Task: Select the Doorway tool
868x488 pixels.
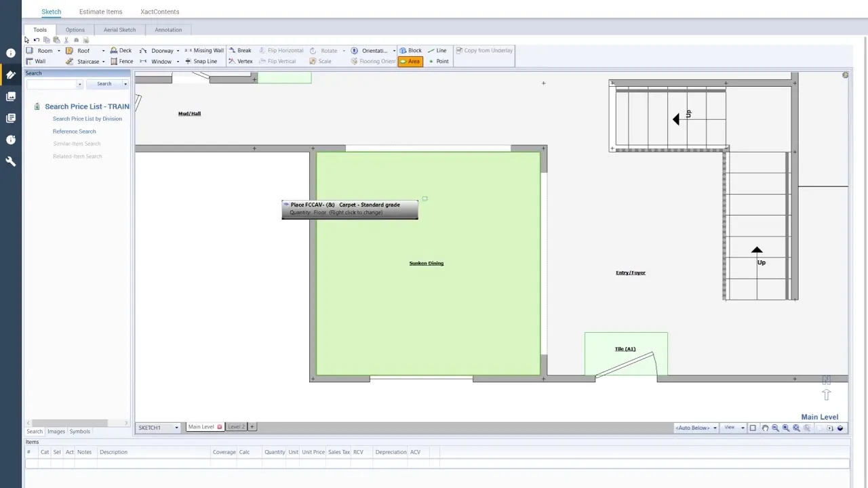Action: coord(157,51)
